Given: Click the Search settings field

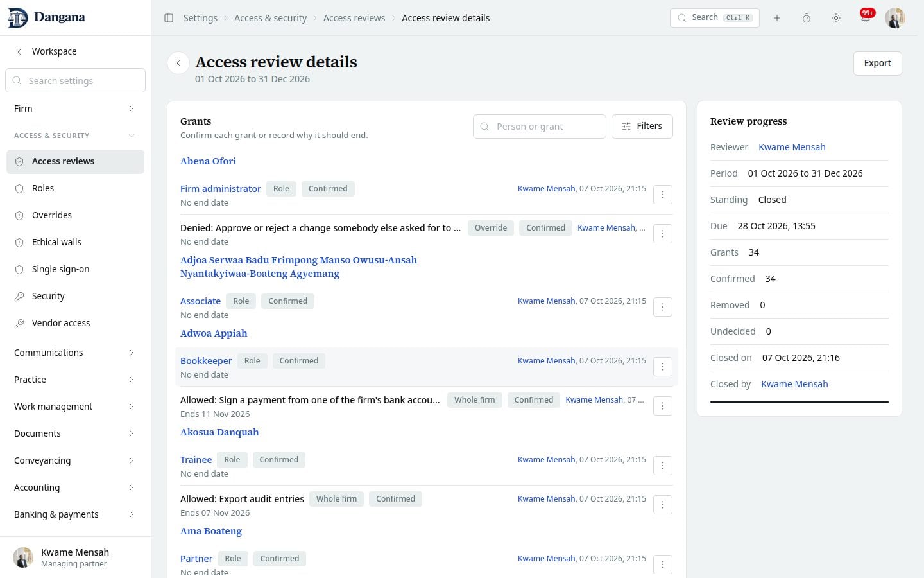Looking at the screenshot, I should click(x=75, y=80).
